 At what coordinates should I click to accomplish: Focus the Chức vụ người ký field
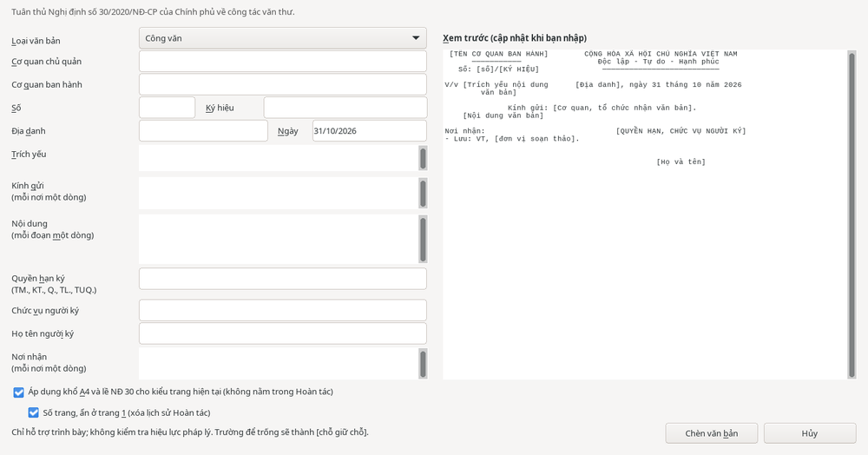[282, 311]
